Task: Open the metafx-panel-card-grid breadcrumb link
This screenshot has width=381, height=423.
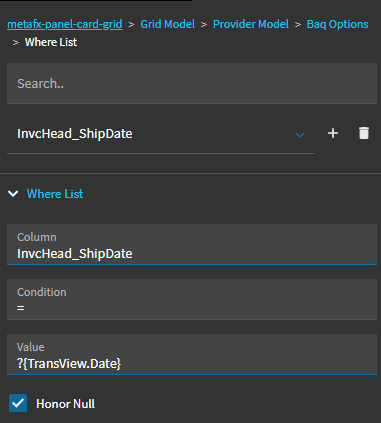Action: 65,24
